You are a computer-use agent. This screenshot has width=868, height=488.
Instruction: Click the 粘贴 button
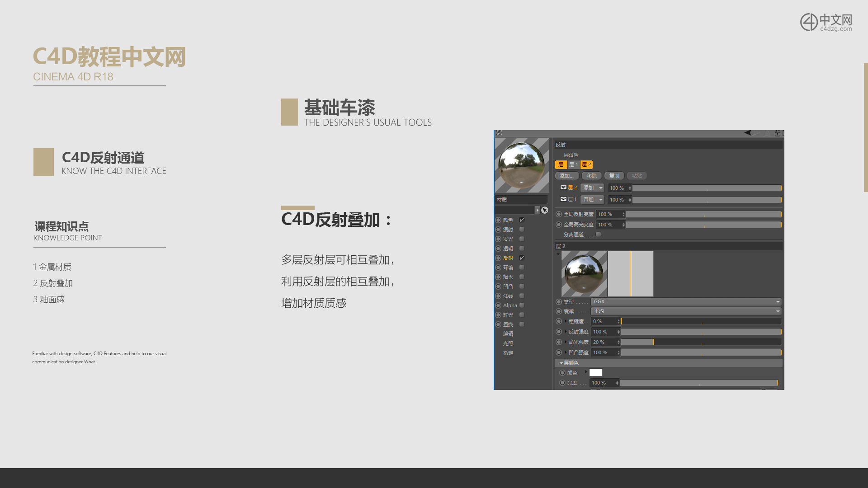[637, 176]
